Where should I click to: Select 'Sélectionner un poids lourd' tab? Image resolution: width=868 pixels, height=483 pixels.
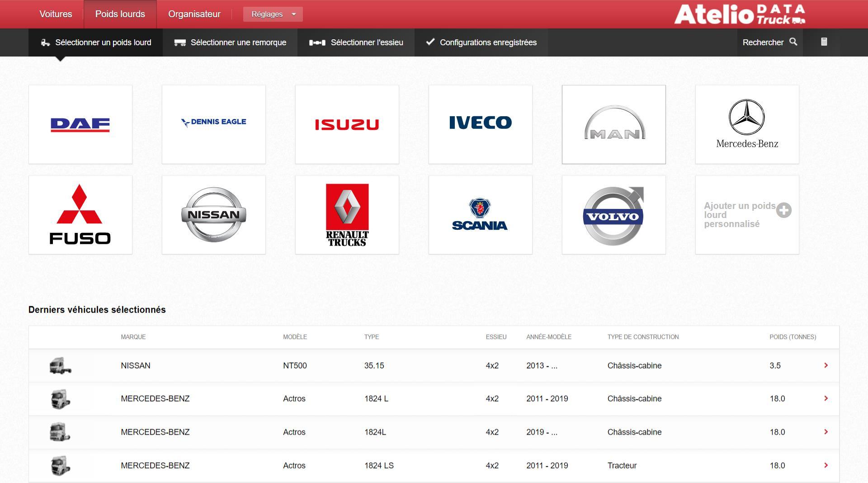[96, 43]
